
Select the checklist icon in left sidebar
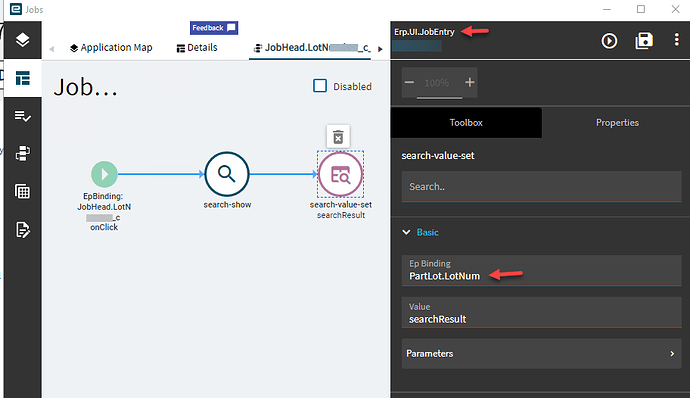(22, 116)
